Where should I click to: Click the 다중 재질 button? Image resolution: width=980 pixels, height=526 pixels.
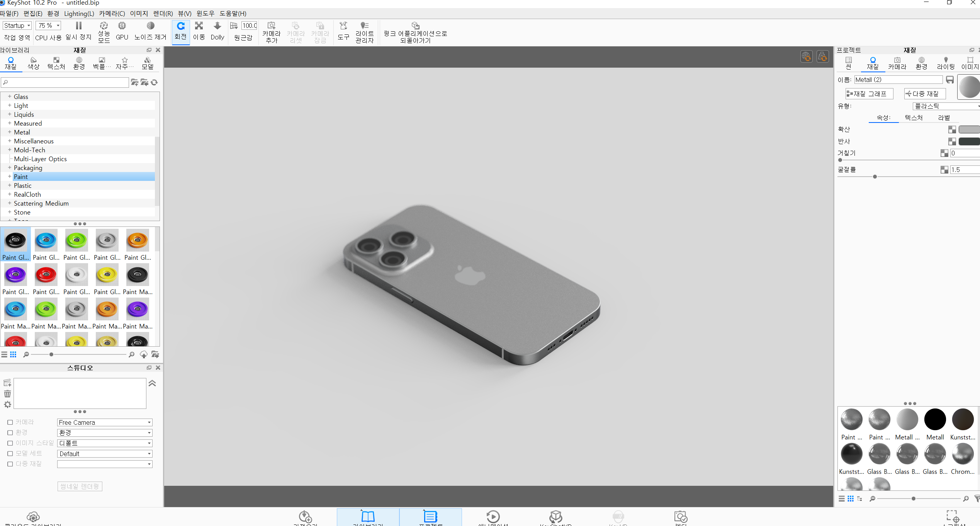(925, 94)
